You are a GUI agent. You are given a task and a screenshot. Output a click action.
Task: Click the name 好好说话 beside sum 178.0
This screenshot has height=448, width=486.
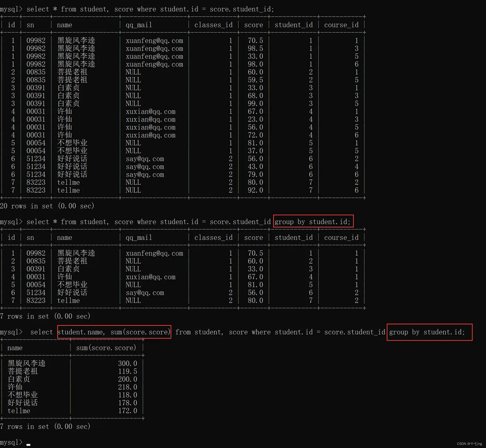[x=23, y=403]
